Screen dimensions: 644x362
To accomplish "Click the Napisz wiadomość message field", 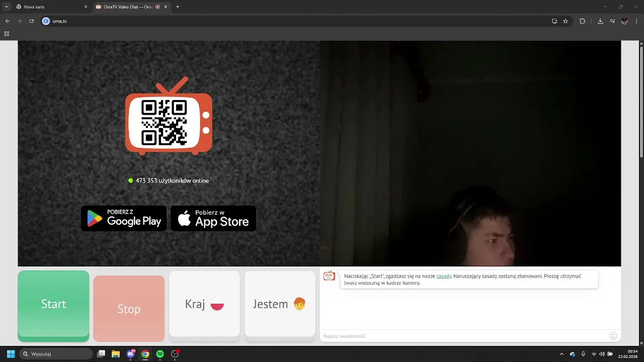I will 463,336.
